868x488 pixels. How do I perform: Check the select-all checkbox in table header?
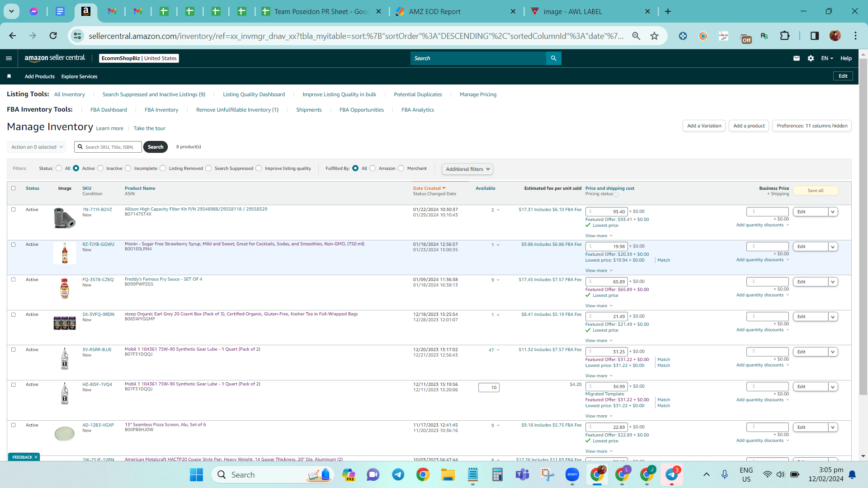(13, 188)
